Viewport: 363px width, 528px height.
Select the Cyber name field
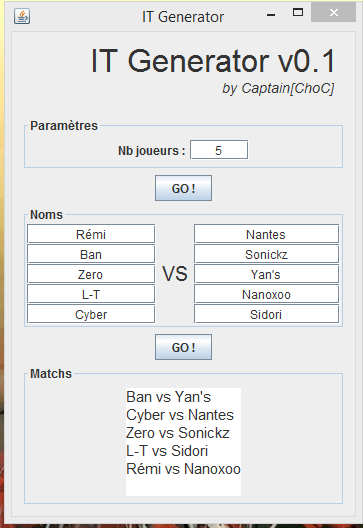coord(91,314)
